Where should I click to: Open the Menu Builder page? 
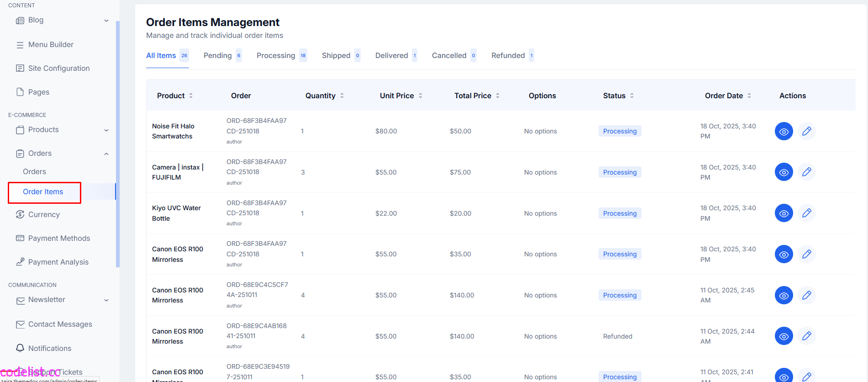[51, 44]
